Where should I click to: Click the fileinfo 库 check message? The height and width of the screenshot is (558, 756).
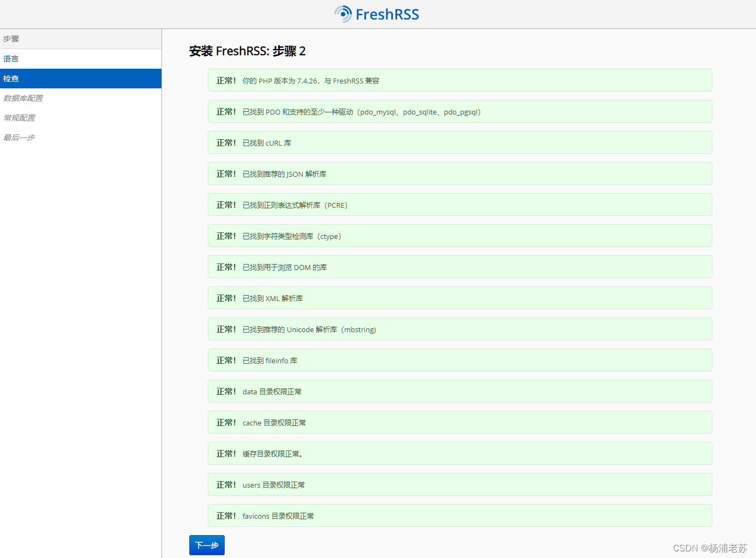pyautogui.click(x=460, y=360)
